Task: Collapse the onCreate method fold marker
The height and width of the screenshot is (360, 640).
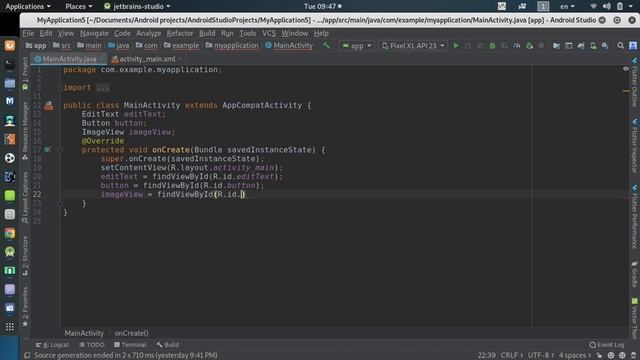Action: click(x=60, y=150)
